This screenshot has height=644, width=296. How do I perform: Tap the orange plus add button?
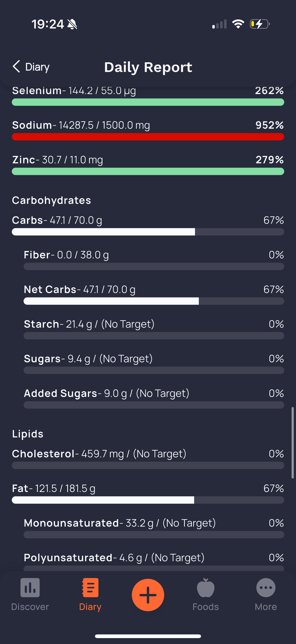pos(148,595)
